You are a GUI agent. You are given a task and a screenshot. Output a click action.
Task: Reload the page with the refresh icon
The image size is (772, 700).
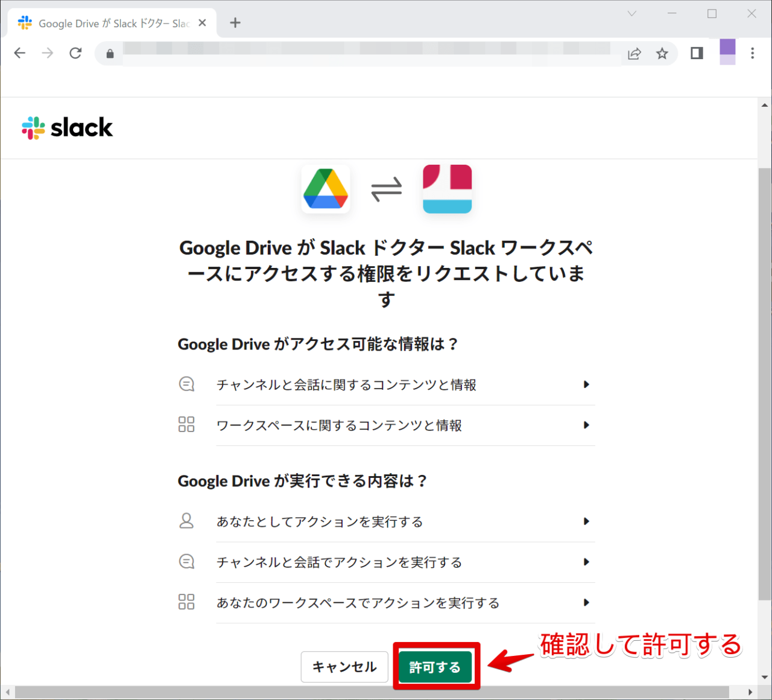click(x=75, y=53)
